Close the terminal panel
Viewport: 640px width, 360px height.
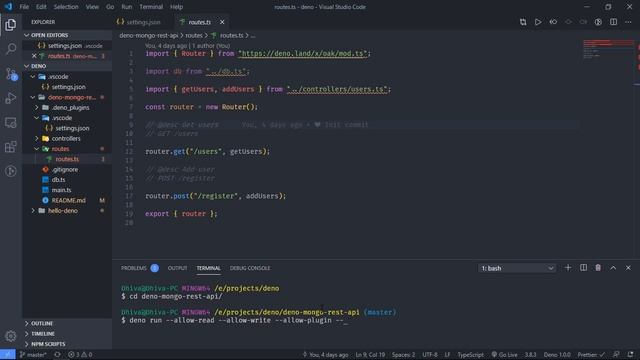tap(628, 268)
